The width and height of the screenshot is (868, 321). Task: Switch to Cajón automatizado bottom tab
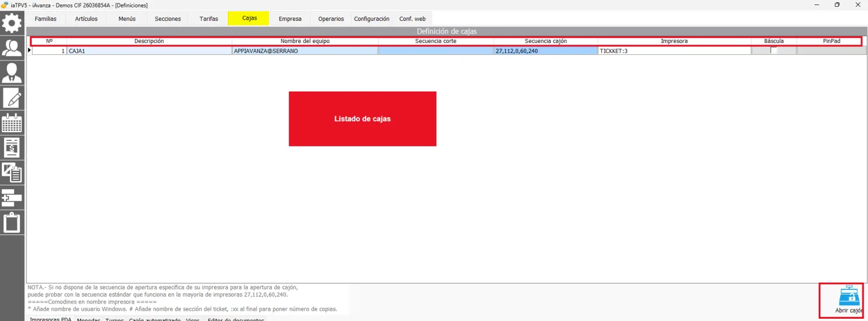[155, 319]
